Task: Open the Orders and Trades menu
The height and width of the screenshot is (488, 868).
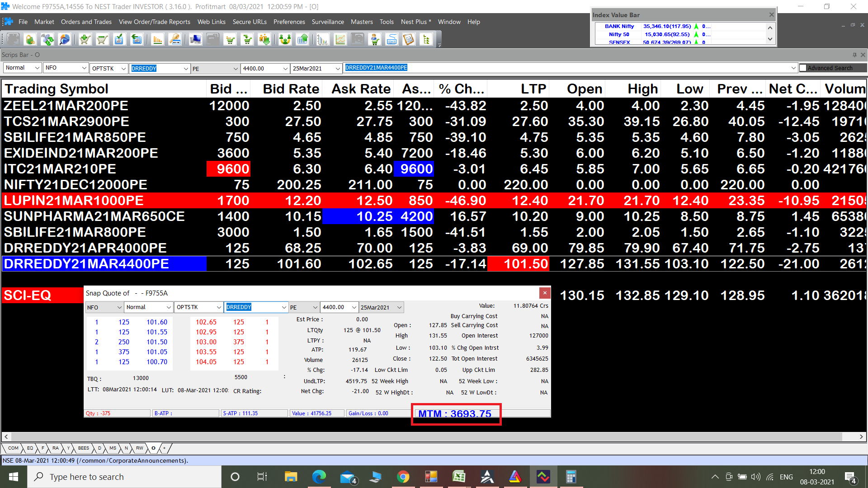Action: coord(86,22)
